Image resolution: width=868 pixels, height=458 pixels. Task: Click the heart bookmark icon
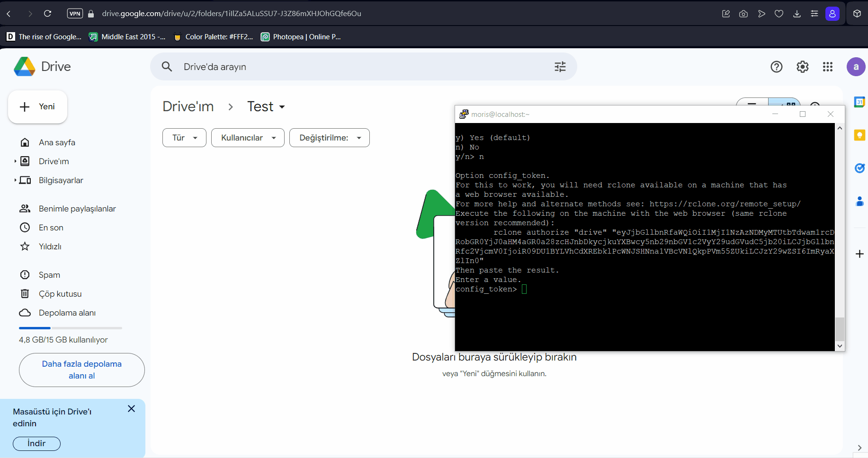click(779, 14)
